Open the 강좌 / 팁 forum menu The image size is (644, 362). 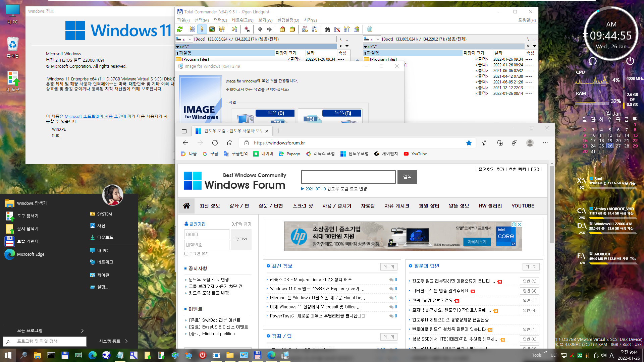(x=239, y=206)
